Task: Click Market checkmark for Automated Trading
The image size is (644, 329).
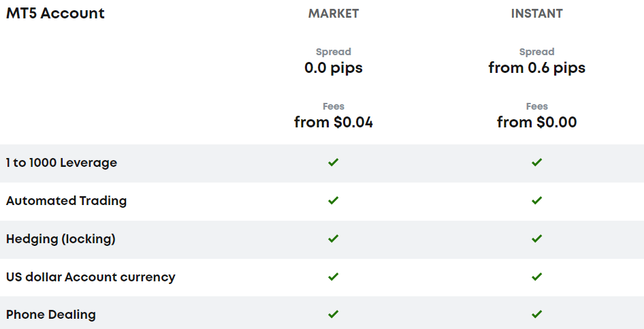Action: point(333,200)
